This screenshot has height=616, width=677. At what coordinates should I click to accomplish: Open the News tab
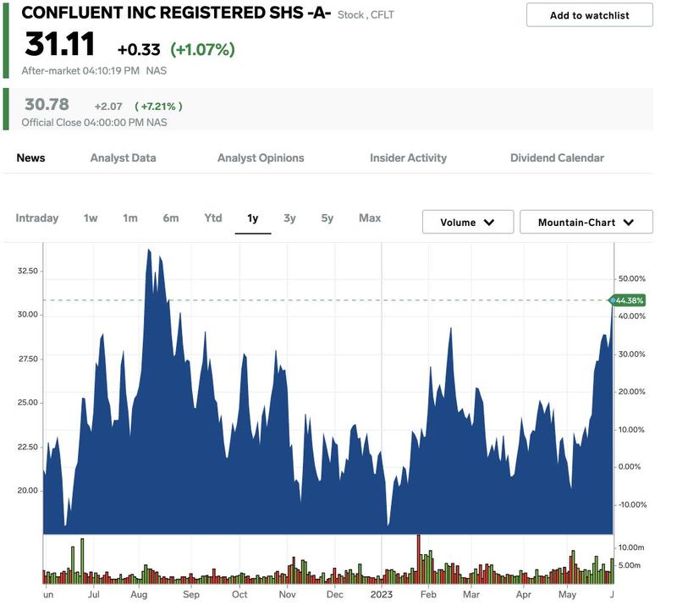[30, 158]
